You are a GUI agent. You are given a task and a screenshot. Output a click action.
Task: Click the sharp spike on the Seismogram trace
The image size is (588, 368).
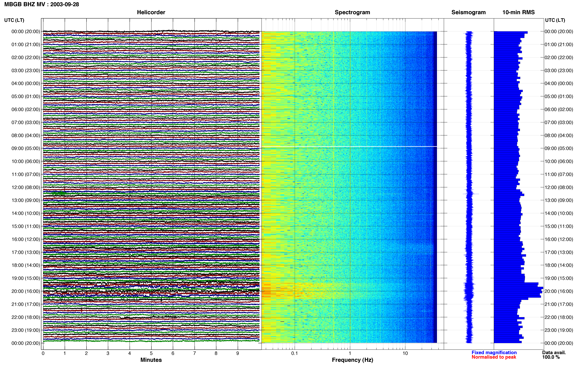[x=471, y=194]
